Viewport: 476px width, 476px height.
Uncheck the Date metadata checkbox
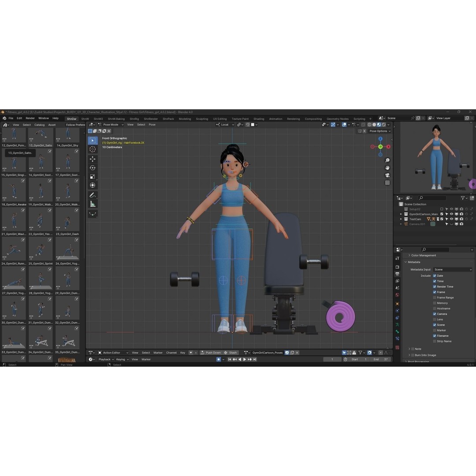tap(435, 275)
